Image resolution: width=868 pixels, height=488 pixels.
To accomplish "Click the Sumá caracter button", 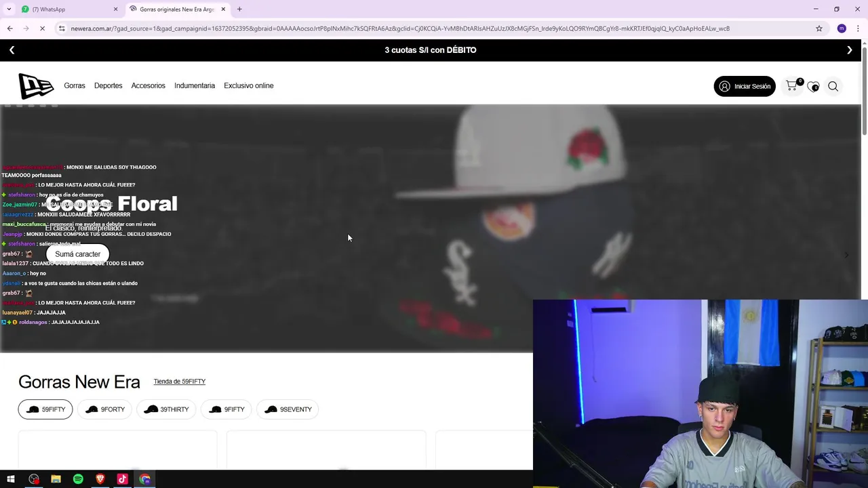I will tap(77, 254).
